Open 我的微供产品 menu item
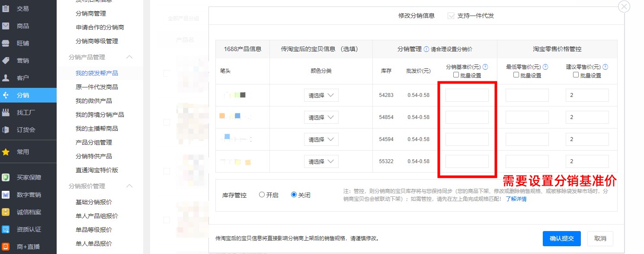 [x=94, y=101]
